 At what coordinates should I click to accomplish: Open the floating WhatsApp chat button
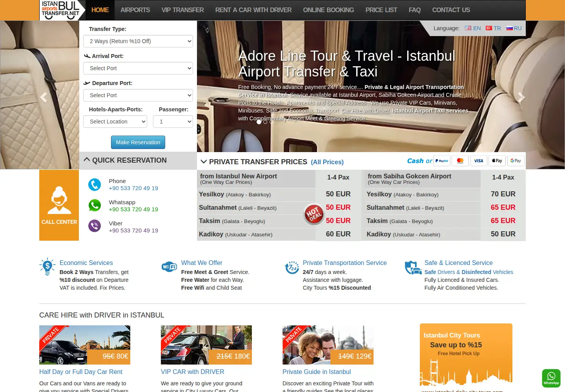pyautogui.click(x=551, y=378)
